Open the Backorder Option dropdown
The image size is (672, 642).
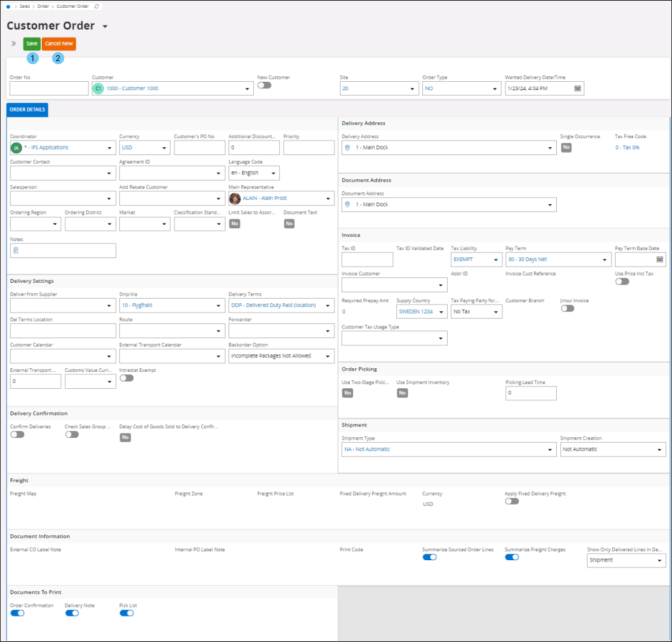tap(328, 356)
